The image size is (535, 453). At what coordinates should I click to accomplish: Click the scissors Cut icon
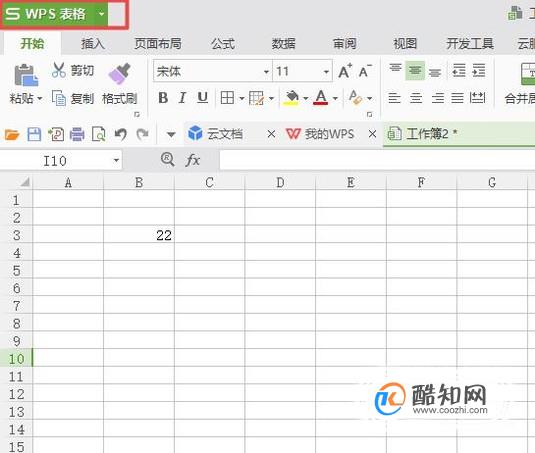[x=59, y=70]
